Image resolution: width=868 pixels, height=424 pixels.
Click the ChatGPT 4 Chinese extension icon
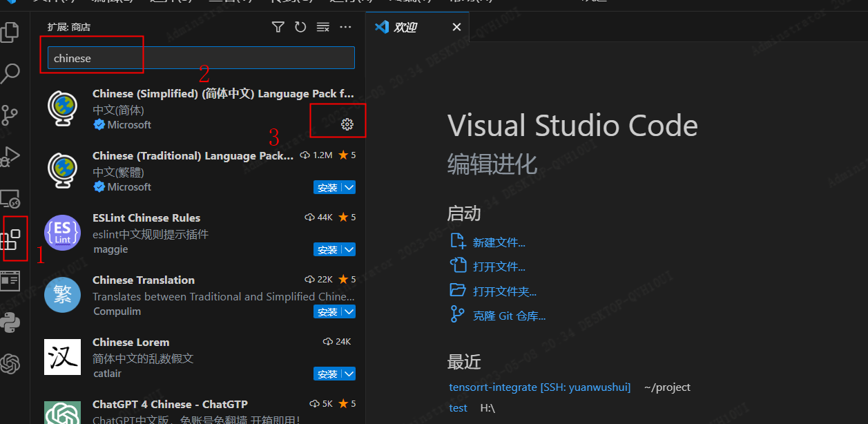(x=63, y=413)
